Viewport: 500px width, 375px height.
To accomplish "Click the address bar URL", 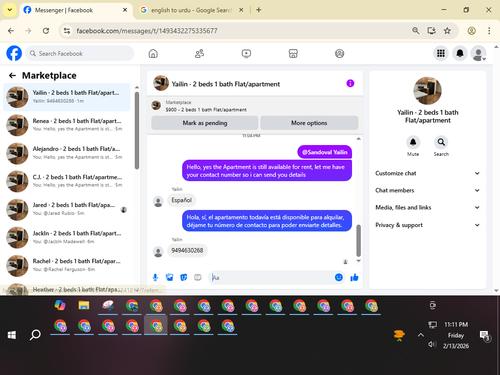I will [147, 31].
